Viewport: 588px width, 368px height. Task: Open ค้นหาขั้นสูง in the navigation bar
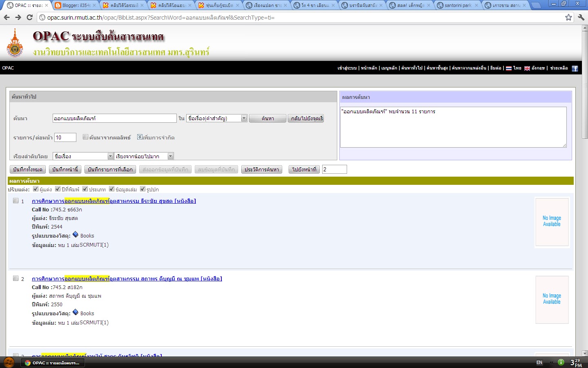click(437, 68)
